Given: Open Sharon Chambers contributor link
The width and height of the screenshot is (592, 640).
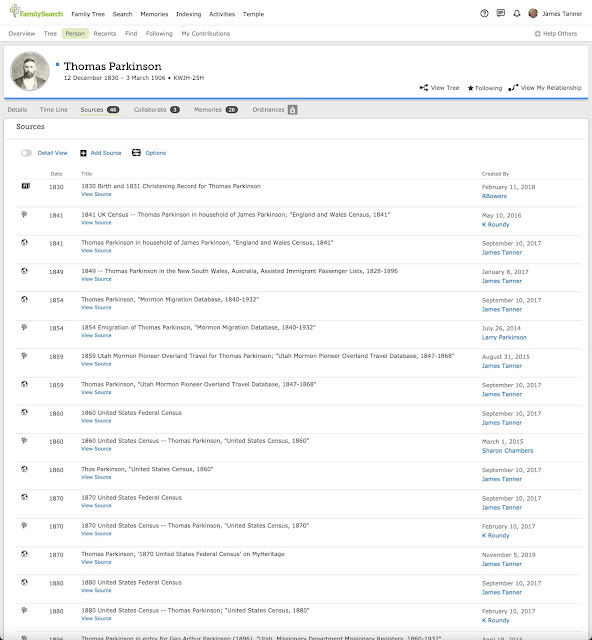Looking at the screenshot, I should click(507, 451).
